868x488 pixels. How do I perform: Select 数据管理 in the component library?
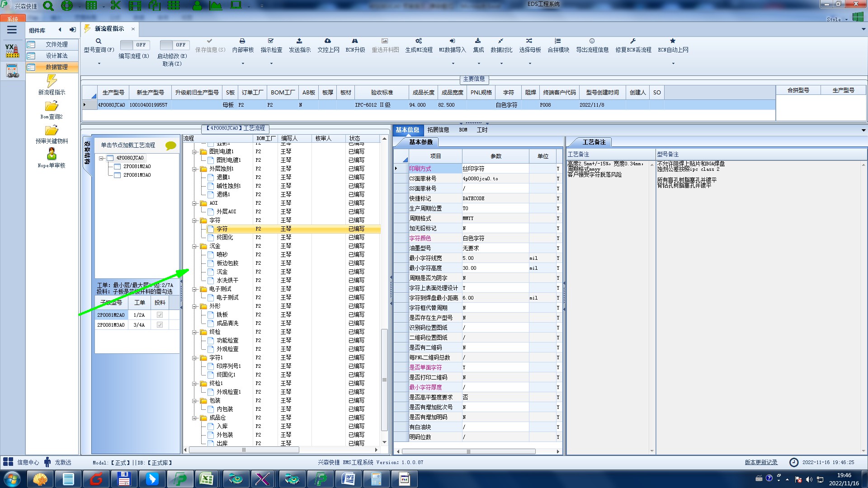coord(57,67)
